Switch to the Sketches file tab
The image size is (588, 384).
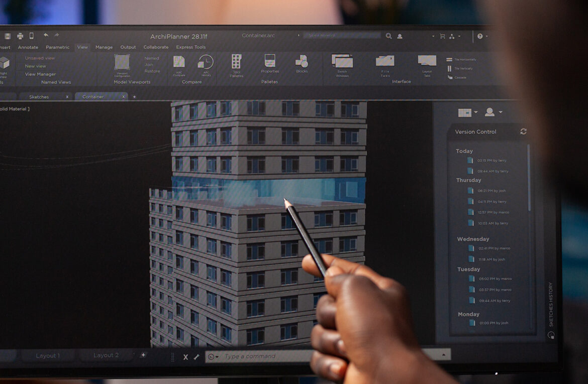click(x=39, y=97)
